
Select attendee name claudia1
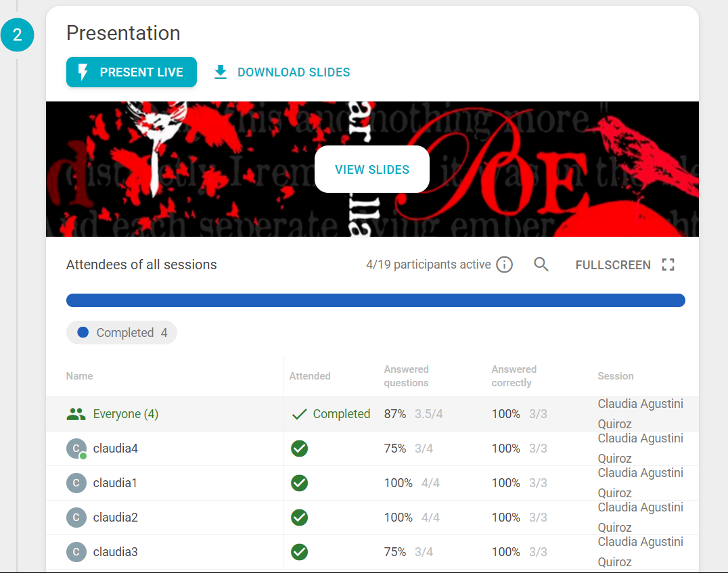coord(115,483)
